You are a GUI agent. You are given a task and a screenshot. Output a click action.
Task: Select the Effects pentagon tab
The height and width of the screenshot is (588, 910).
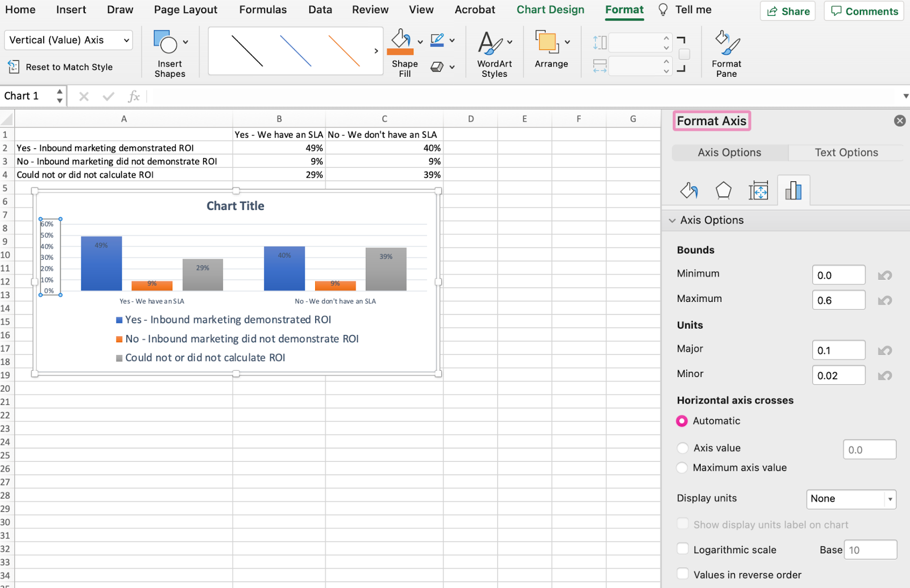723,190
